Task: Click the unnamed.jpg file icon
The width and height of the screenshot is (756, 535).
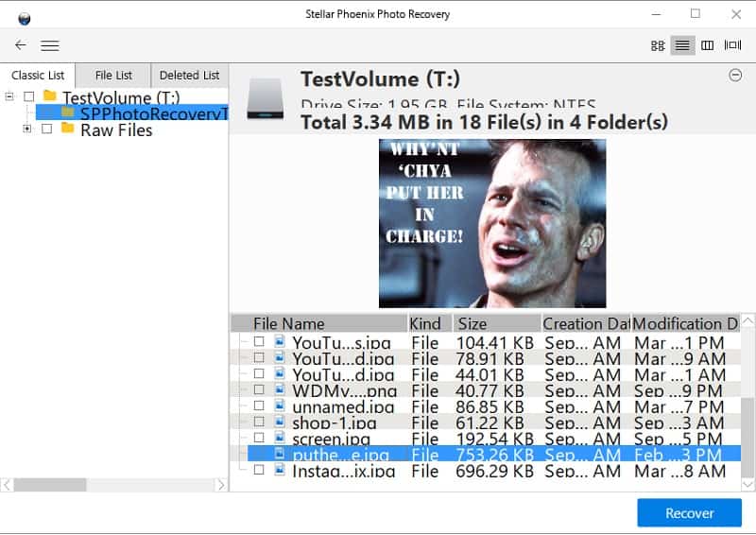Action: click(279, 406)
